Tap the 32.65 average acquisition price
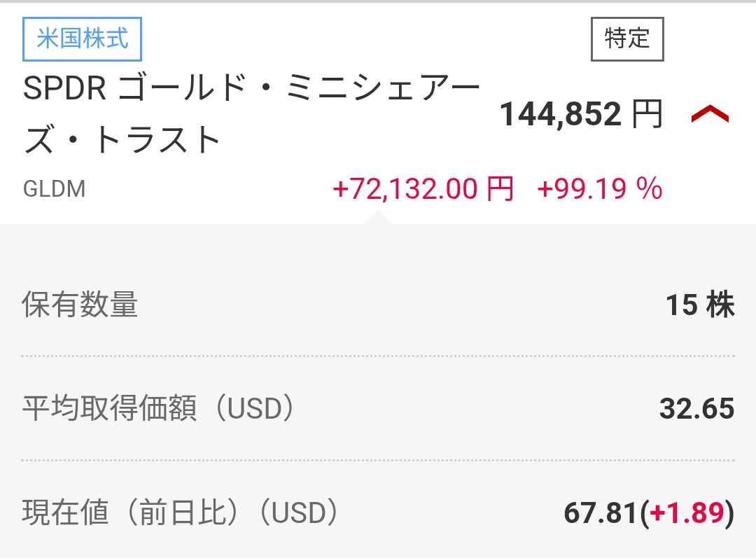 (696, 409)
